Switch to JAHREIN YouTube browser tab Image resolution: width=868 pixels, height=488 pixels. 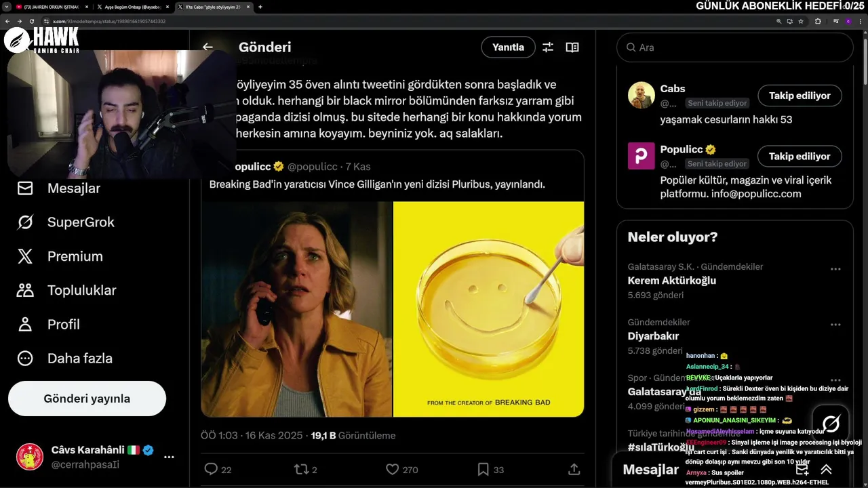[x=51, y=7]
